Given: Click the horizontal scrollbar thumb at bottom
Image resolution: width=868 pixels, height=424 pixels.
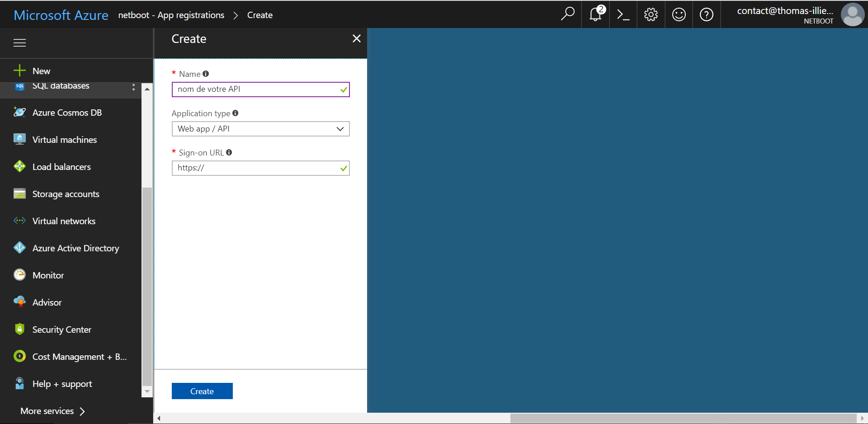Looking at the screenshot, I should [x=683, y=418].
